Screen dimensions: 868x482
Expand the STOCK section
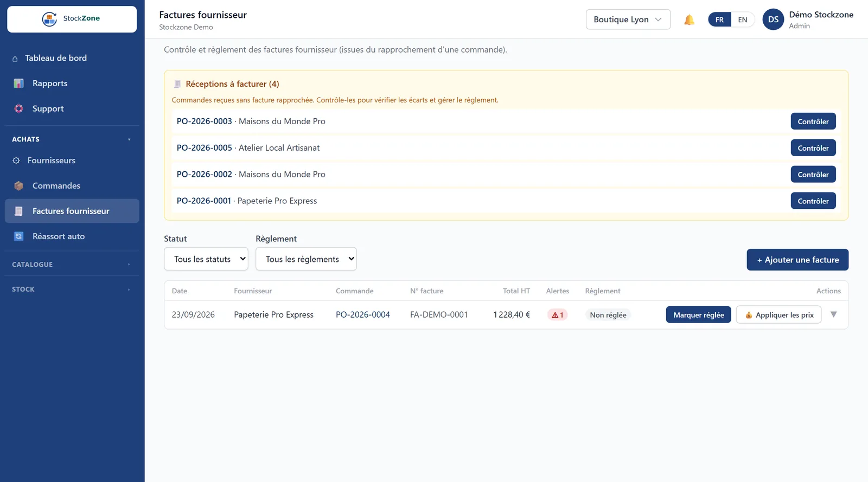72,290
